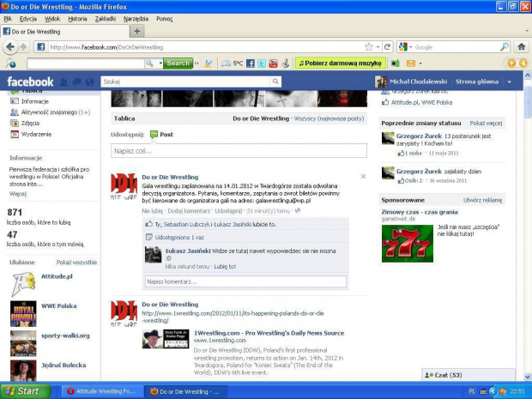This screenshot has height=399, width=532.
Task: Select the Do or Die Wrestling browser tab
Action: pos(65,32)
